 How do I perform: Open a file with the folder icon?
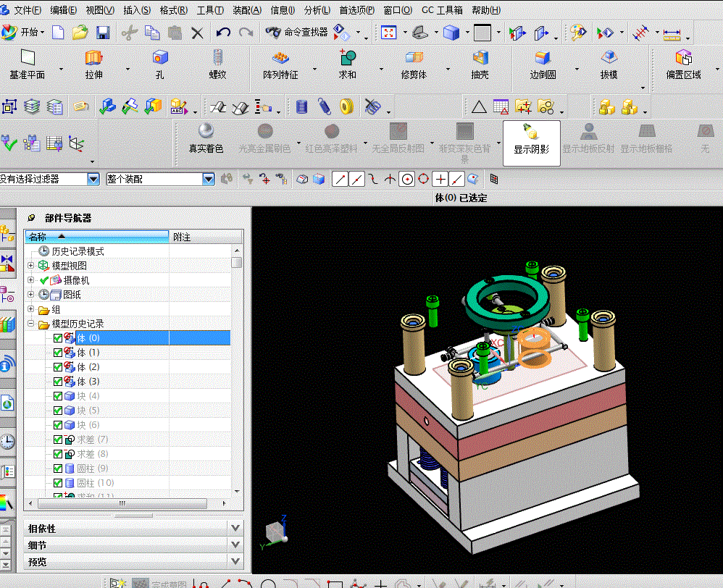pos(80,33)
